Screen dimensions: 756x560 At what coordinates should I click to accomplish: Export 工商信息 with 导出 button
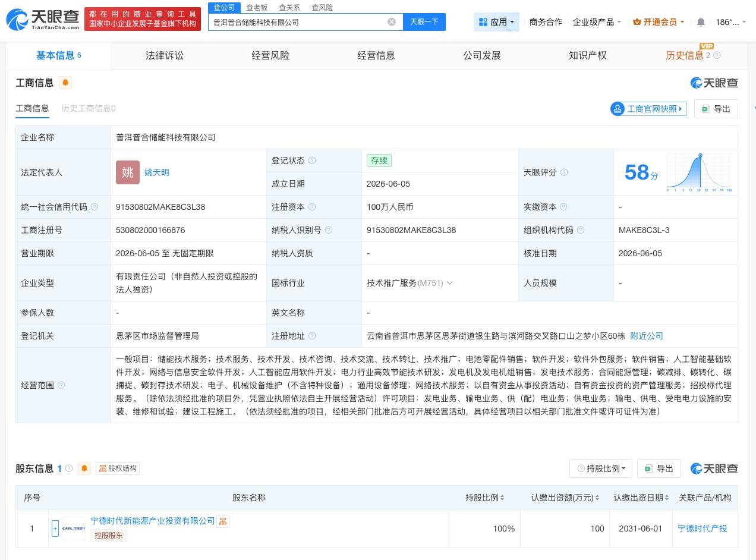click(x=716, y=109)
